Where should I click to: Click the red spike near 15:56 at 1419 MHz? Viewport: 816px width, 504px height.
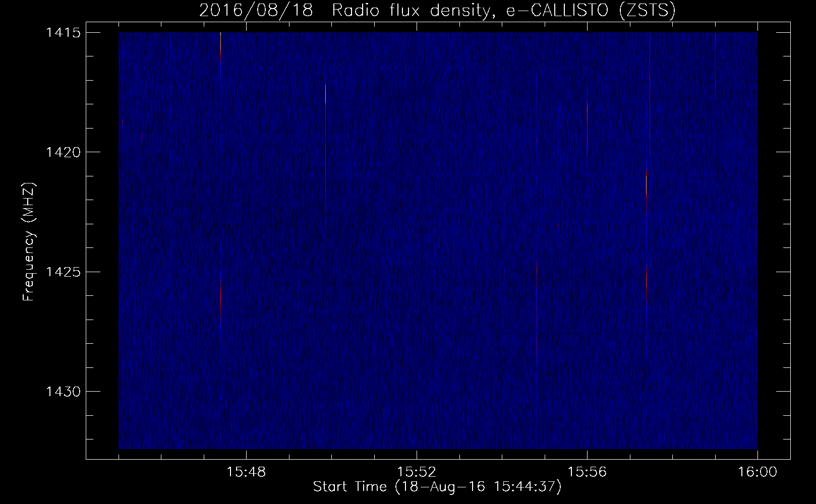point(588,129)
